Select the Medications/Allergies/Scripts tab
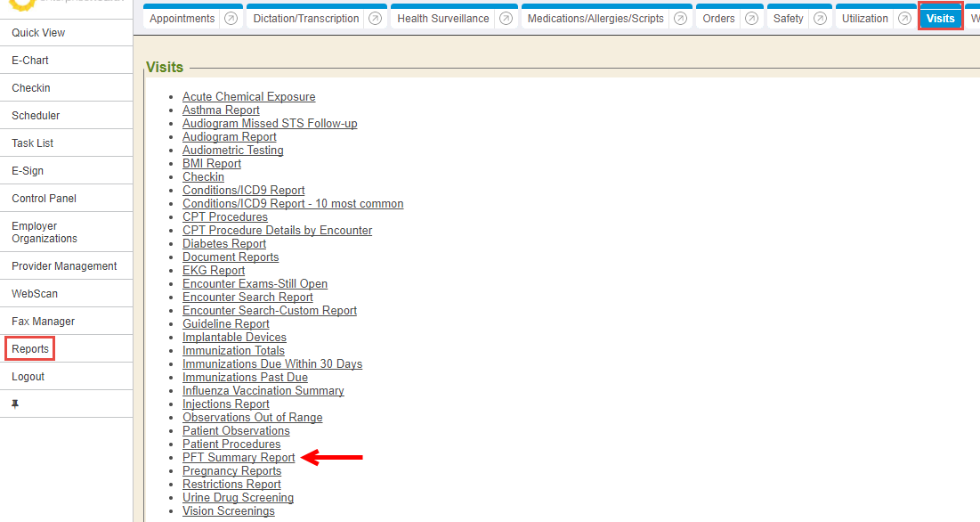 tap(595, 19)
